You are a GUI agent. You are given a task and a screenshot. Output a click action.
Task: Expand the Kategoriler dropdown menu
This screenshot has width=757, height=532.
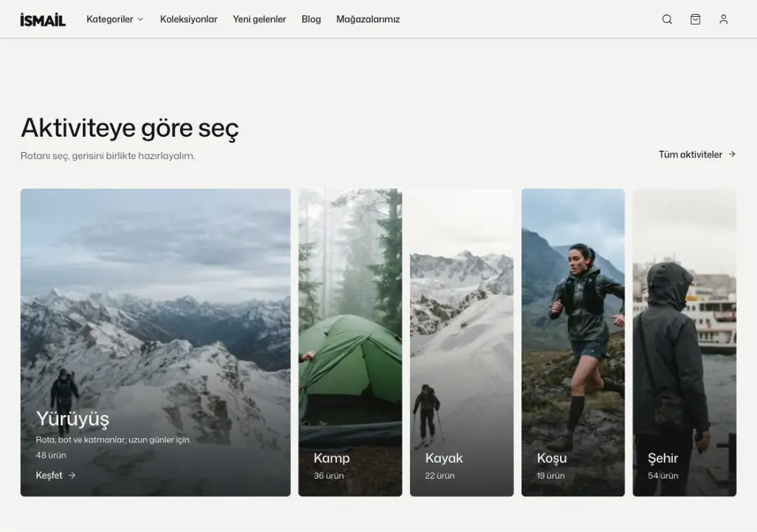115,20
